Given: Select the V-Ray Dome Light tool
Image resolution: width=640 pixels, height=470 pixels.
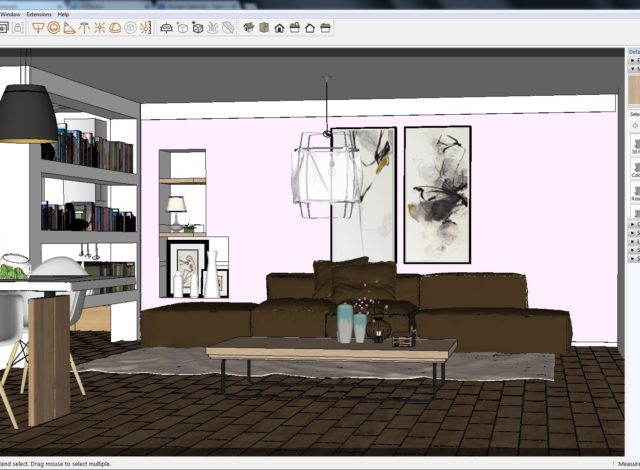Looking at the screenshot, I should pyautogui.click(x=115, y=28).
